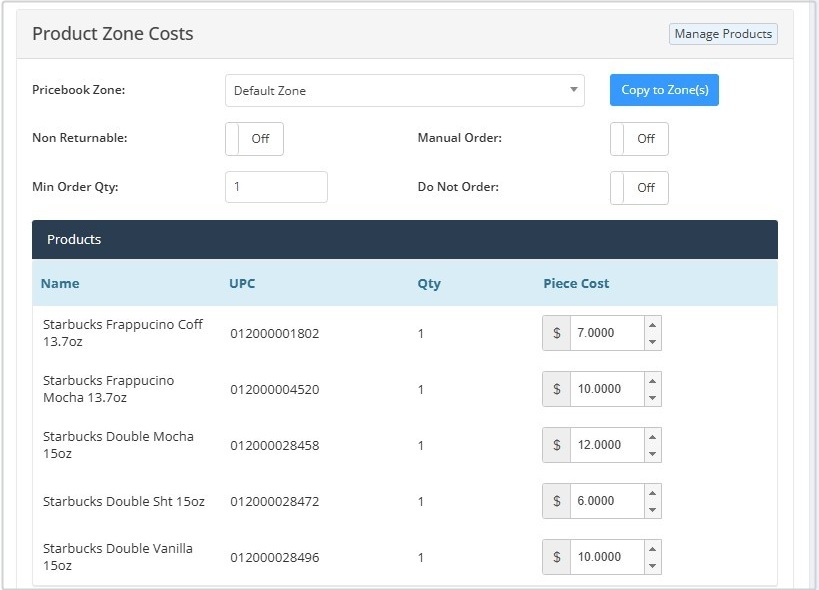Sort by the Piece Cost column header
Image resolution: width=819 pixels, height=590 pixels.
(x=576, y=284)
